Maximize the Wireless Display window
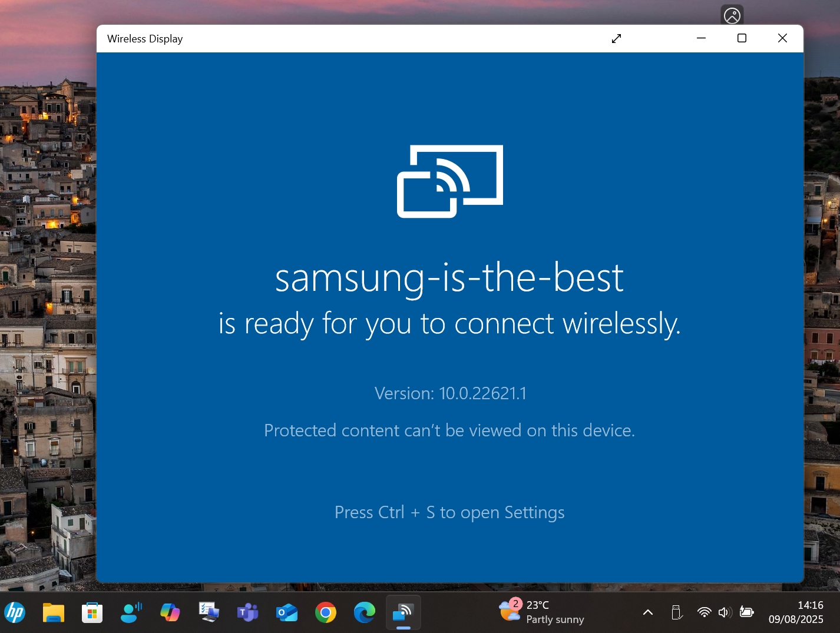Viewport: 840px width, 633px height. coord(741,38)
